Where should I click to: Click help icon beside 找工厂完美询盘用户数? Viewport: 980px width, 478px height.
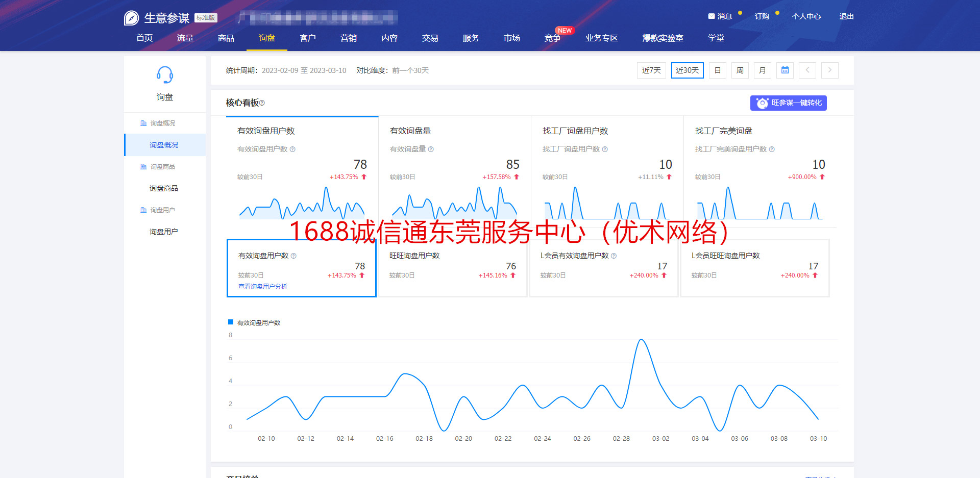772,149
